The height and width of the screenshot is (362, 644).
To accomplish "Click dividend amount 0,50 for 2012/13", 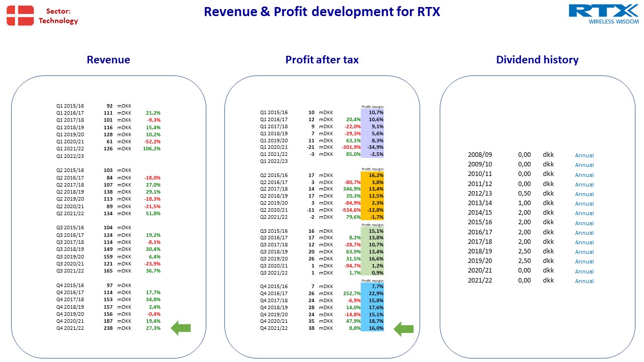I will (524, 194).
